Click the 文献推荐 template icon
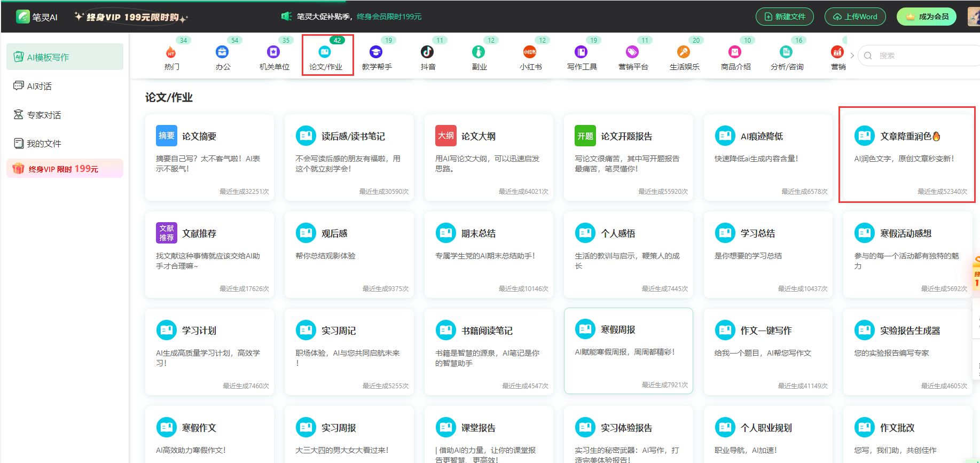 pyautogui.click(x=166, y=233)
